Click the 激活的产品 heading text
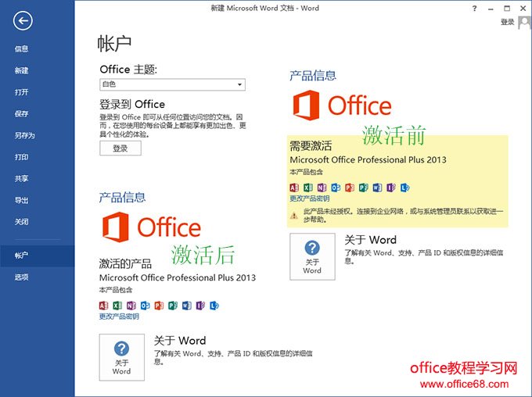532x397 pixels. [125, 263]
